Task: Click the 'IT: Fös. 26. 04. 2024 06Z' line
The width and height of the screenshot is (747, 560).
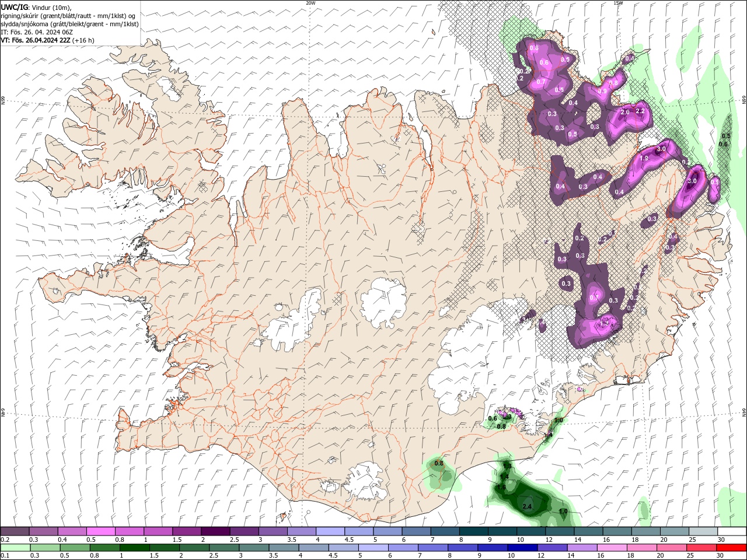Action: (x=36, y=32)
